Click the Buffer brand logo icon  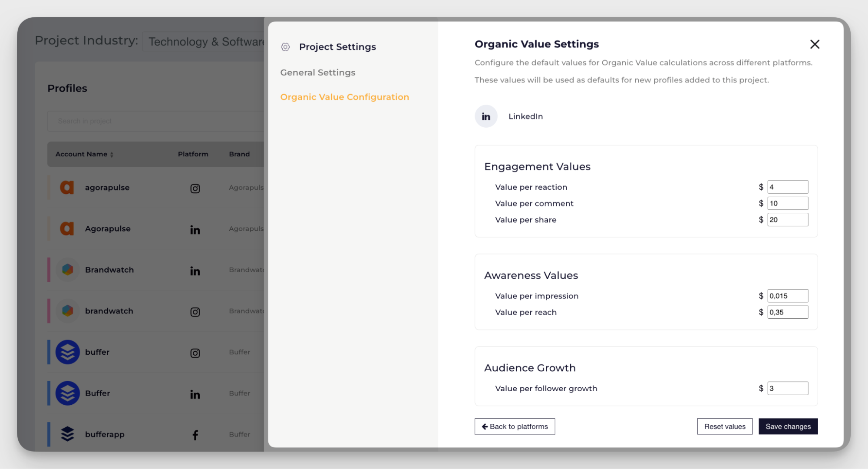(67, 393)
